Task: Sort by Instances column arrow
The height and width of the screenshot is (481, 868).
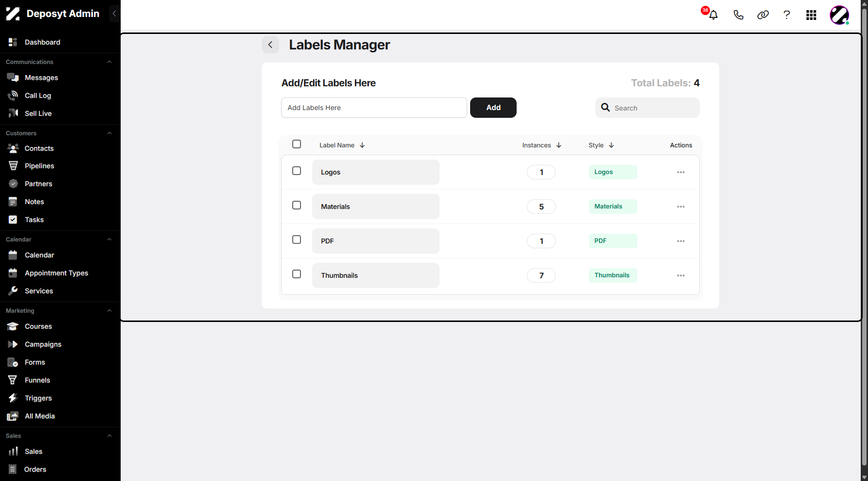Action: click(x=559, y=145)
